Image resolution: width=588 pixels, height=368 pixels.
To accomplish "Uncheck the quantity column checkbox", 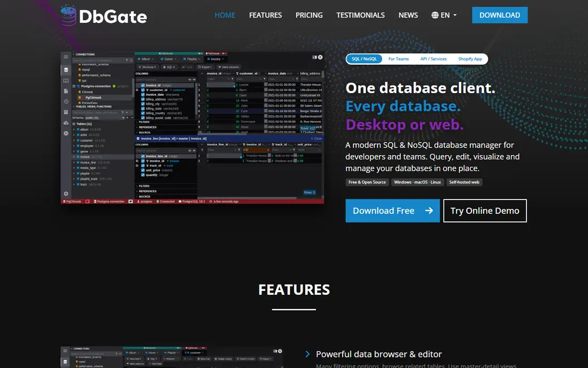I will pos(143,175).
